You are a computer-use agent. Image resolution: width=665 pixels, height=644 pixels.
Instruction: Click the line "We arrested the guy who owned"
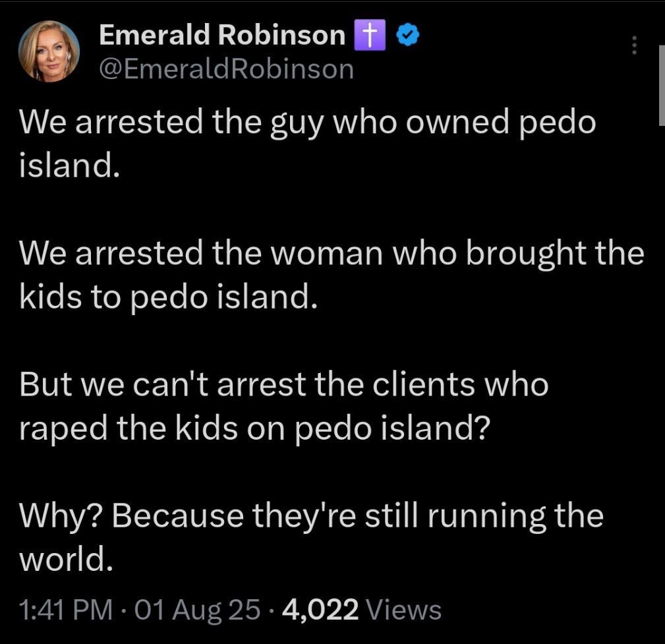tap(307, 123)
